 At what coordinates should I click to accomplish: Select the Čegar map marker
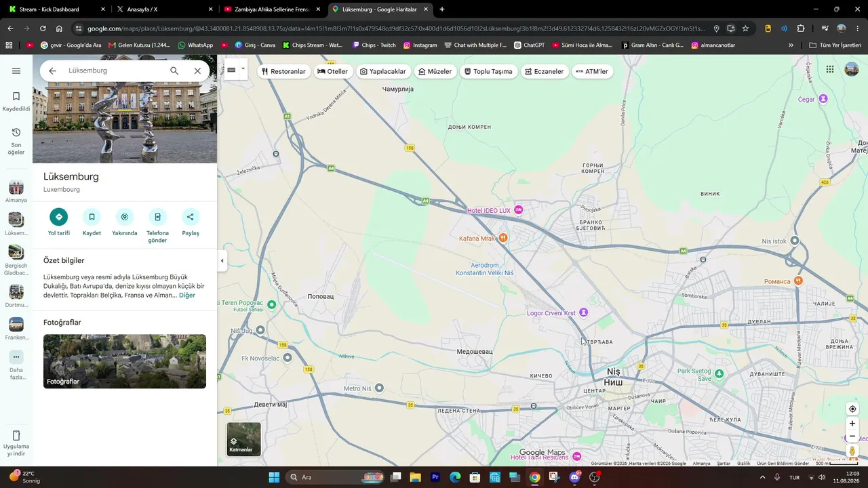point(823,99)
